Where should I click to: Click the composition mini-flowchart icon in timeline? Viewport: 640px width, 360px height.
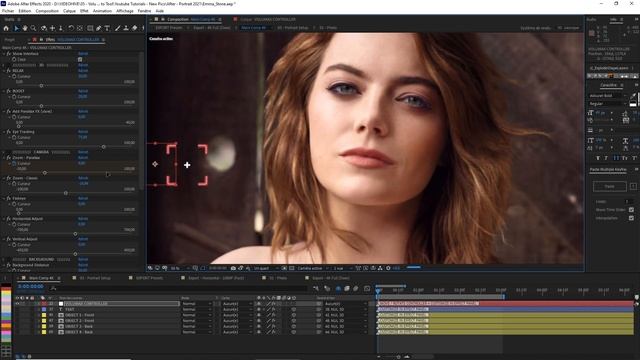(316, 289)
